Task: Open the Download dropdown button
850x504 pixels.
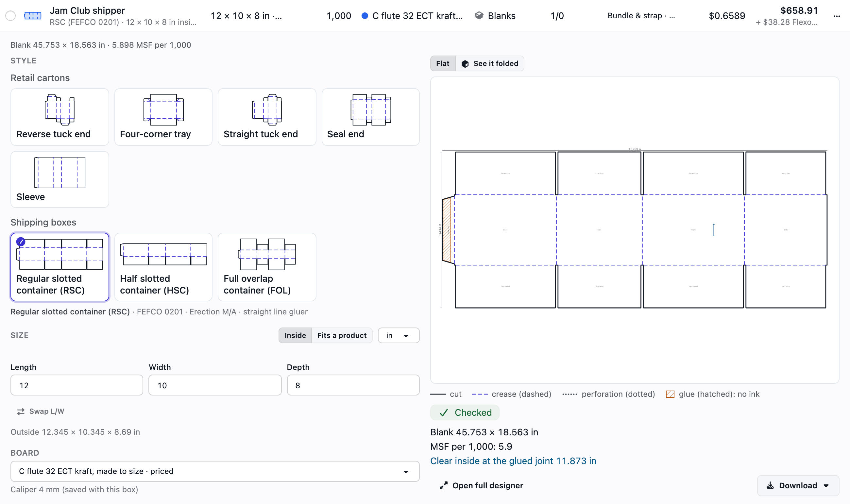Action: pyautogui.click(x=798, y=486)
